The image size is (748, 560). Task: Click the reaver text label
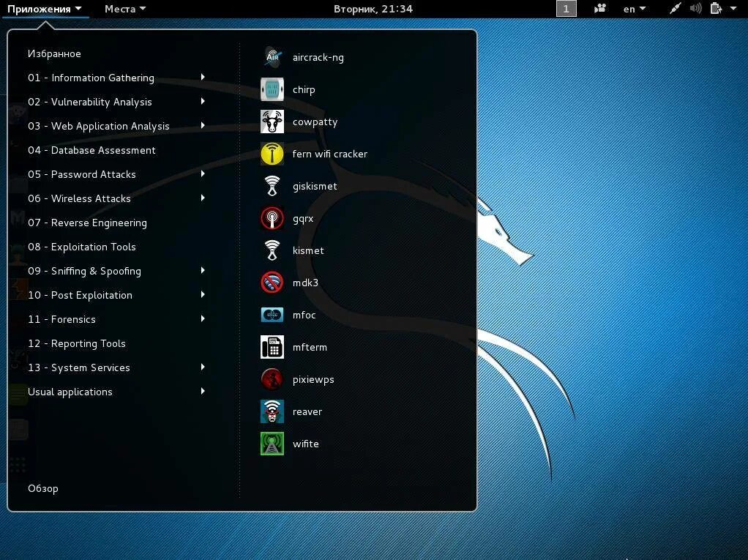pyautogui.click(x=307, y=411)
